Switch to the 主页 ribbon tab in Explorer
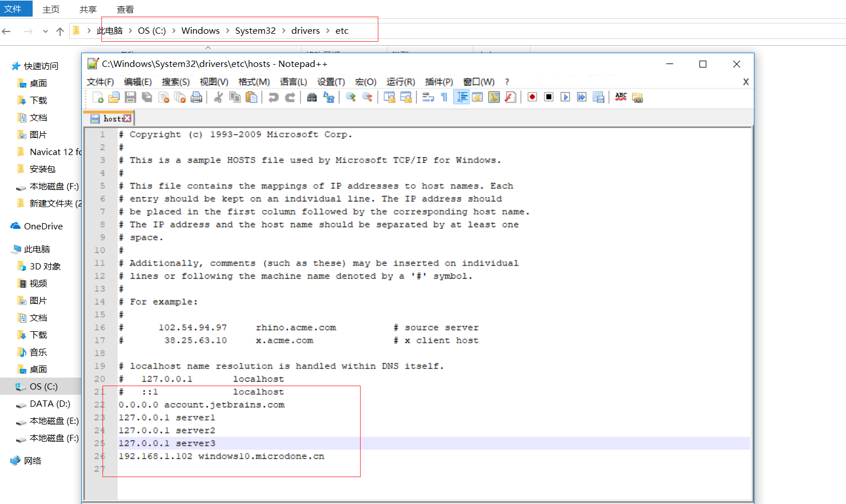Screen dimensions: 846x504 51,9
